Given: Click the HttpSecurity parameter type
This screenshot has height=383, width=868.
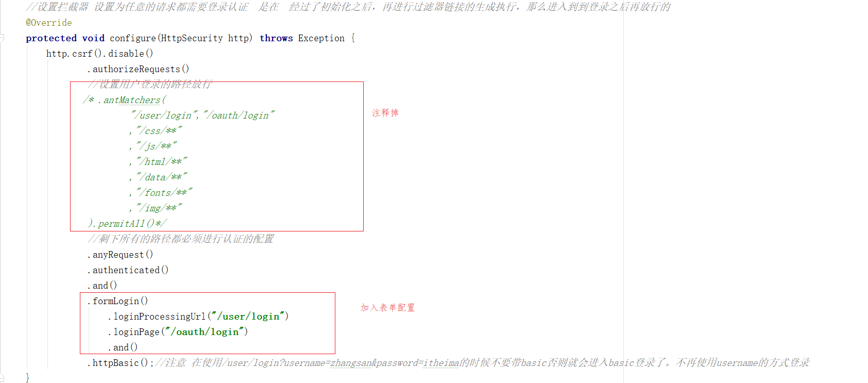Looking at the screenshot, I should [192, 38].
